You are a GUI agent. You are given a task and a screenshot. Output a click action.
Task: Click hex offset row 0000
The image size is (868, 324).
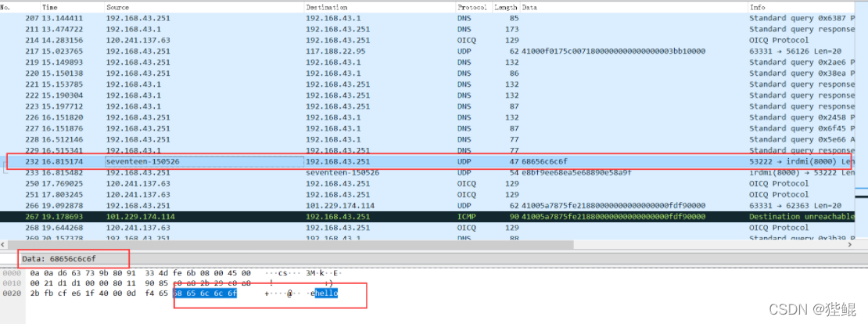tap(11, 274)
